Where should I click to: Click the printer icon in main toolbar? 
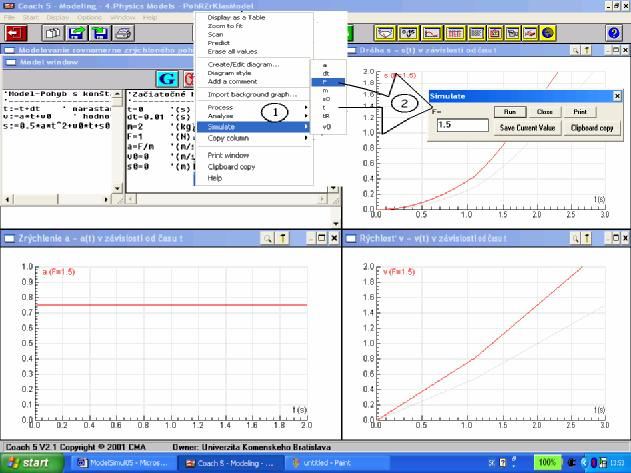tap(123, 33)
